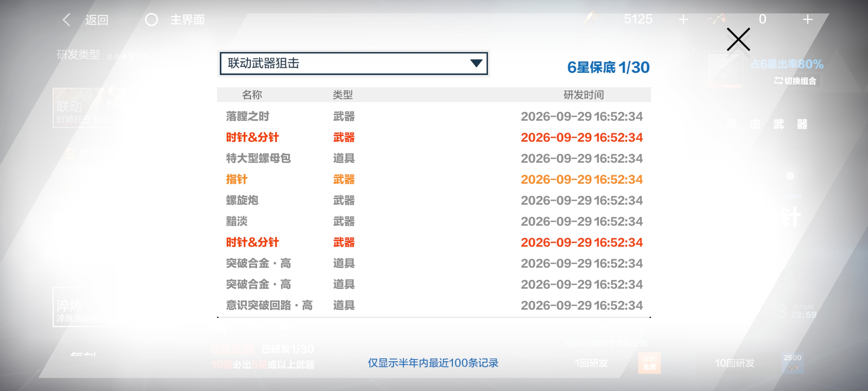The width and height of the screenshot is (868, 391).
Task: Click the 6星保底 1/30 counter
Action: click(608, 67)
